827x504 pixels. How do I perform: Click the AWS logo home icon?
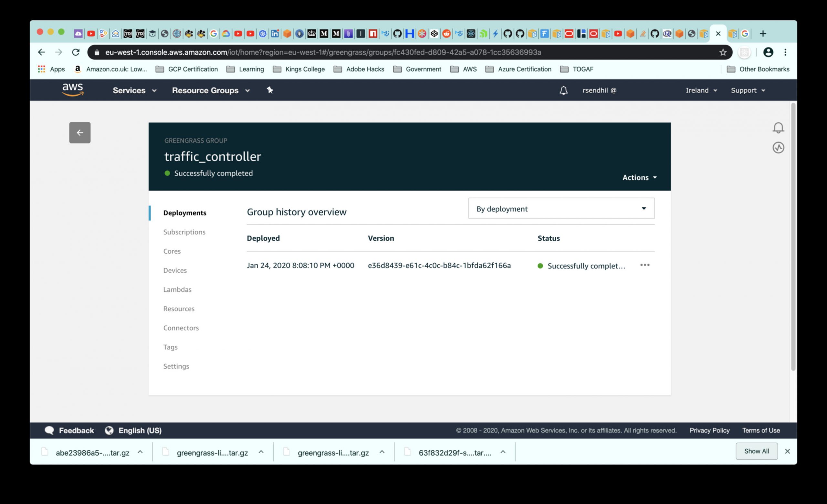[x=72, y=90]
